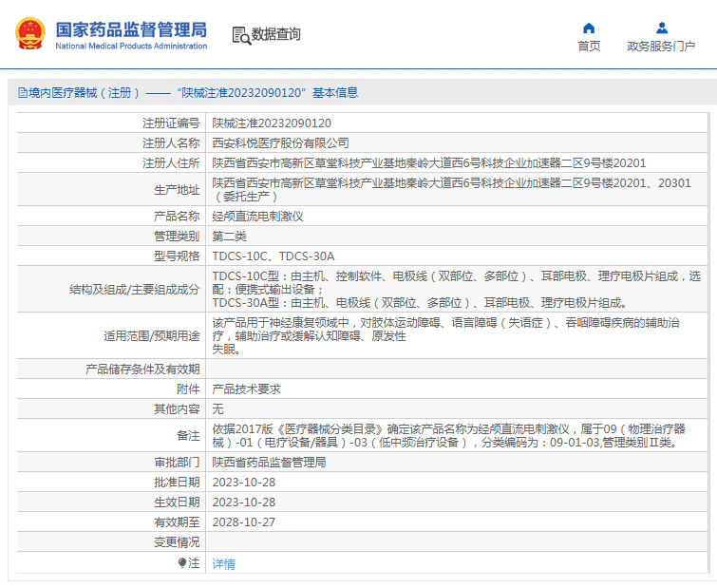This screenshot has width=717, height=588.
Task: Click the 注册人住所 label
Action: coord(171,162)
